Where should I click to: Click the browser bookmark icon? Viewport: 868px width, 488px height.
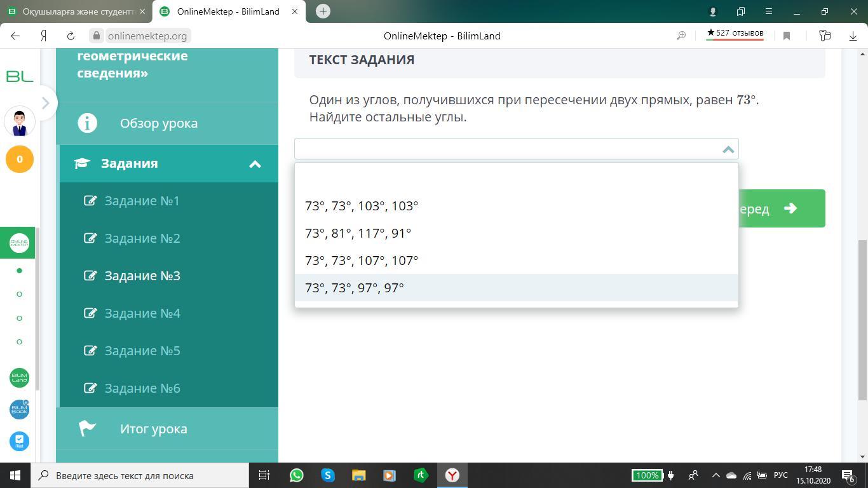tap(787, 36)
